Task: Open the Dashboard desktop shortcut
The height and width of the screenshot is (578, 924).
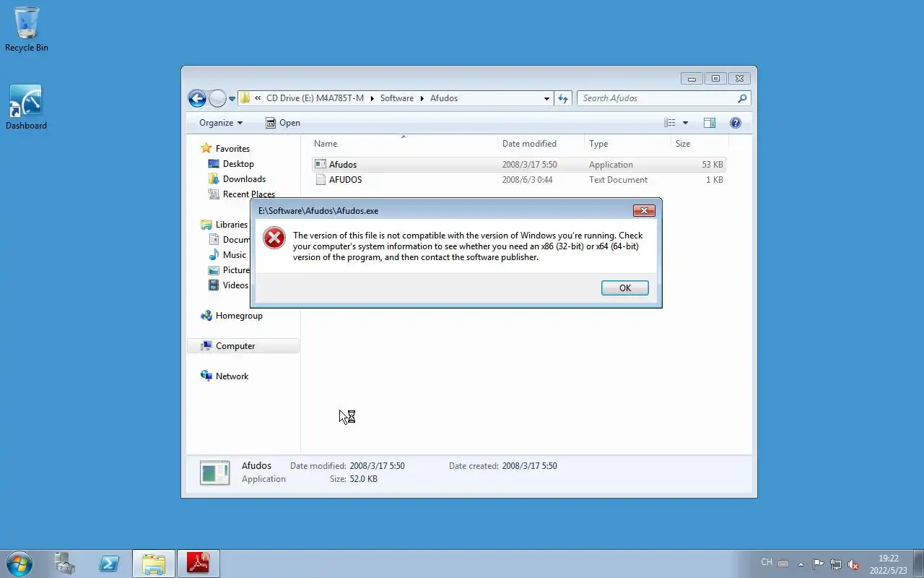Action: 26,108
